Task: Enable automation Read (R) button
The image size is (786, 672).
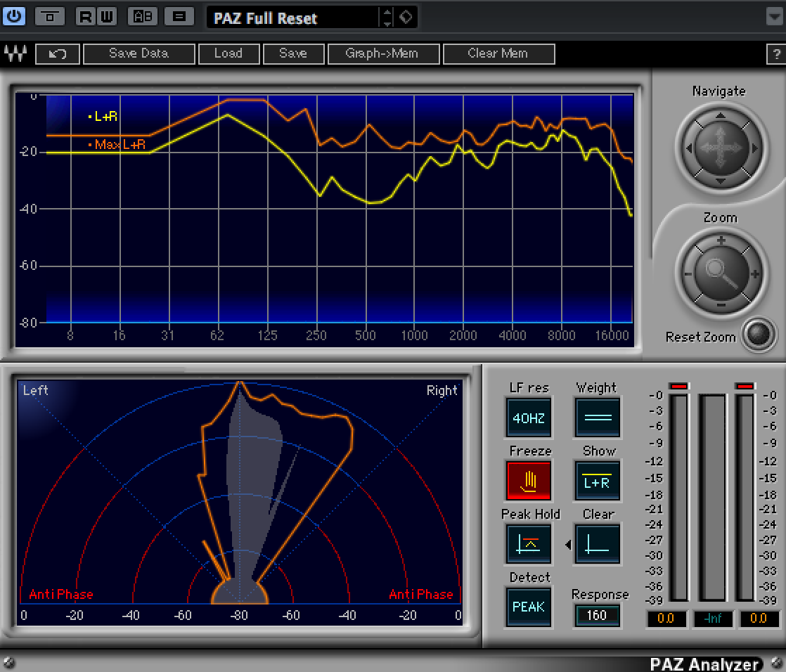Action: tap(86, 16)
